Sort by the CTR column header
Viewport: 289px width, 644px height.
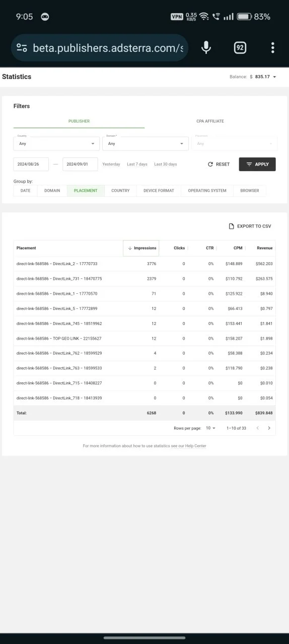point(209,248)
